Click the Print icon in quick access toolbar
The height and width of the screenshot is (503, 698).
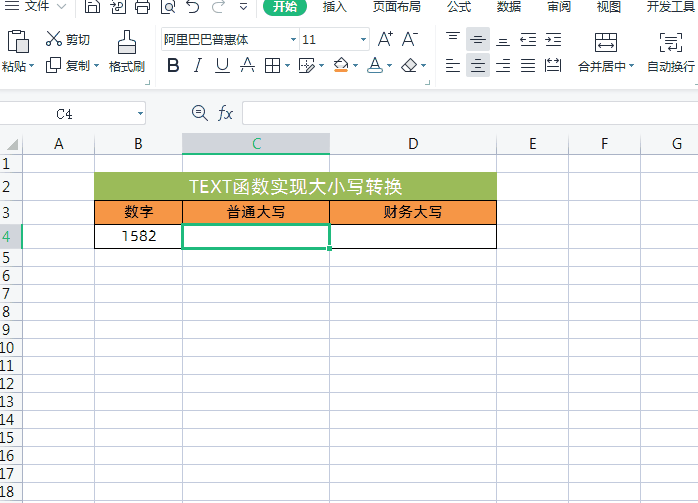[x=142, y=6]
